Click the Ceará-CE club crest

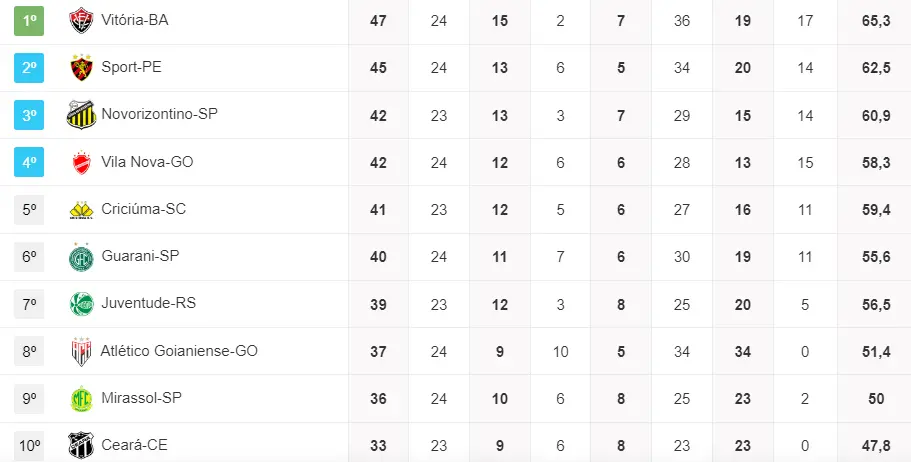80,445
